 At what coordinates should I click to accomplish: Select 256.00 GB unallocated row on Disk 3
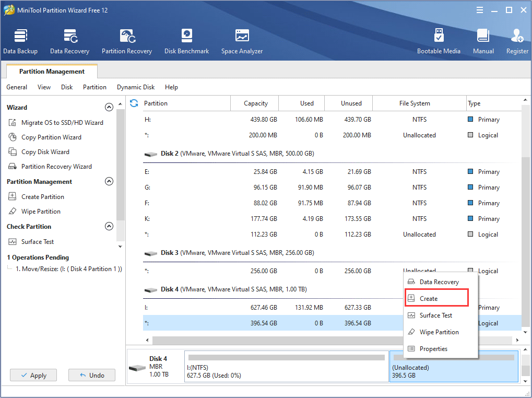[273, 271]
